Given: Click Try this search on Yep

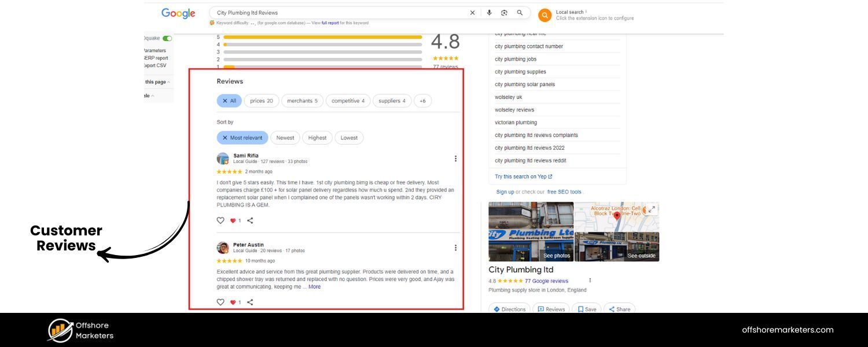Looking at the screenshot, I should tap(525, 176).
